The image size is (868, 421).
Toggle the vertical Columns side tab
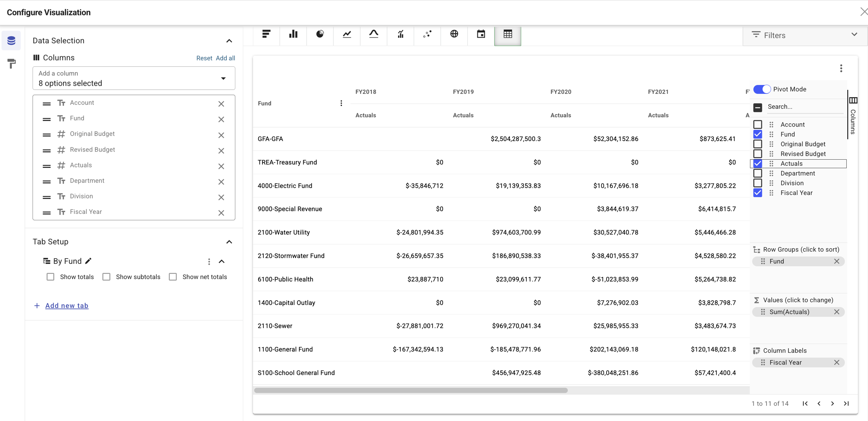[853, 115]
